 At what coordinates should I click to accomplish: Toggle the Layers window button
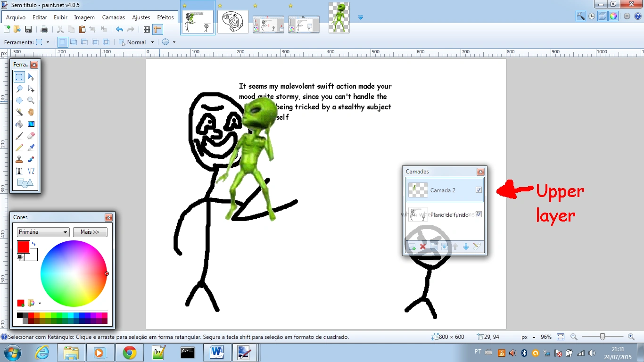[603, 16]
